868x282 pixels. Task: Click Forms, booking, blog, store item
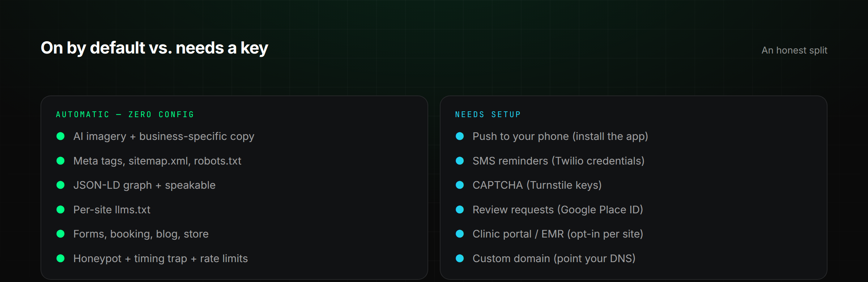click(141, 234)
